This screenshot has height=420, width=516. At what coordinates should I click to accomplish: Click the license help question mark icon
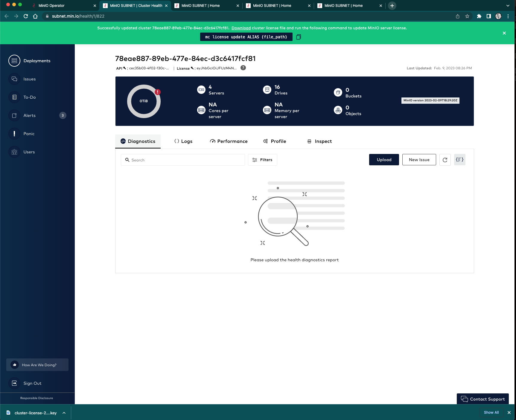click(x=243, y=68)
